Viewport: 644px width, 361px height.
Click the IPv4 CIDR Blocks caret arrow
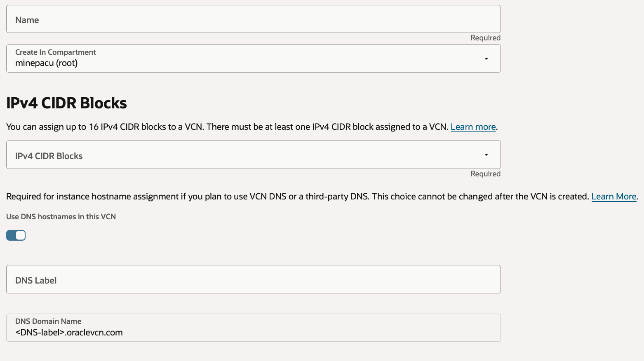[486, 155]
